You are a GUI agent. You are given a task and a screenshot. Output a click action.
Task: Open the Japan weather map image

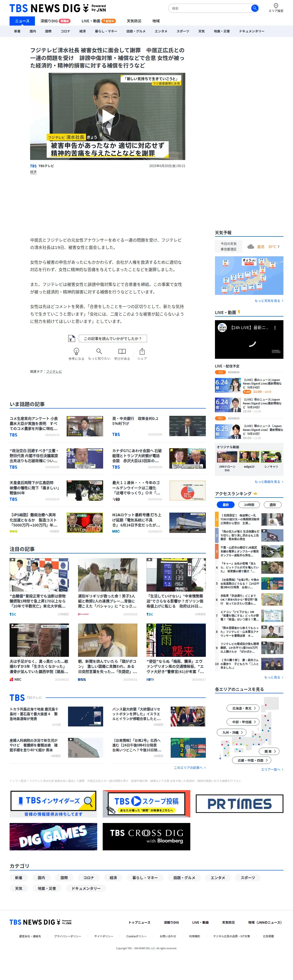point(249,275)
